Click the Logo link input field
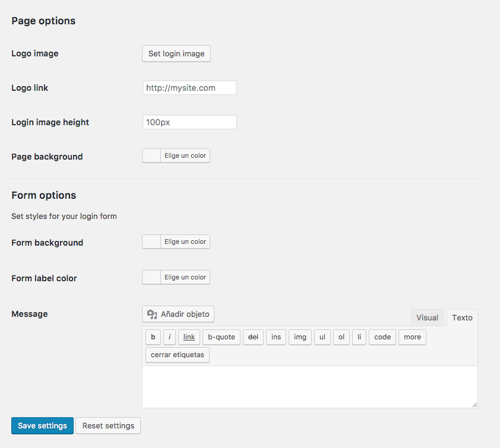Viewport: 500px width, 448px height. pyautogui.click(x=189, y=87)
